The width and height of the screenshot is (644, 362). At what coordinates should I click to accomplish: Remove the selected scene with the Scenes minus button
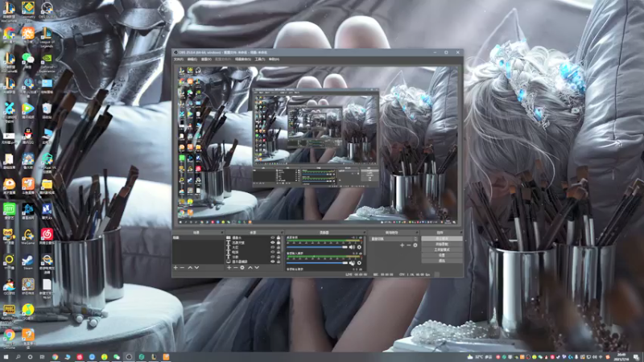coord(183,268)
